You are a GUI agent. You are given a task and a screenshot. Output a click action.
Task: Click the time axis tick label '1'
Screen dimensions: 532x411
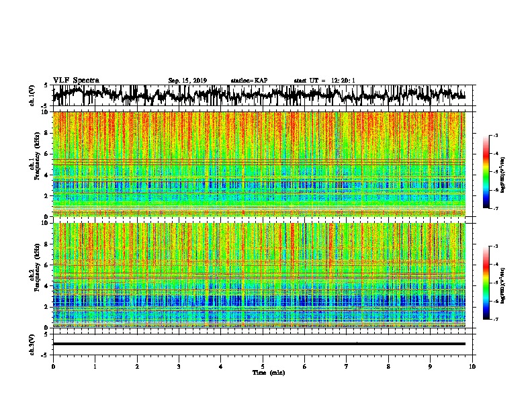click(95, 367)
